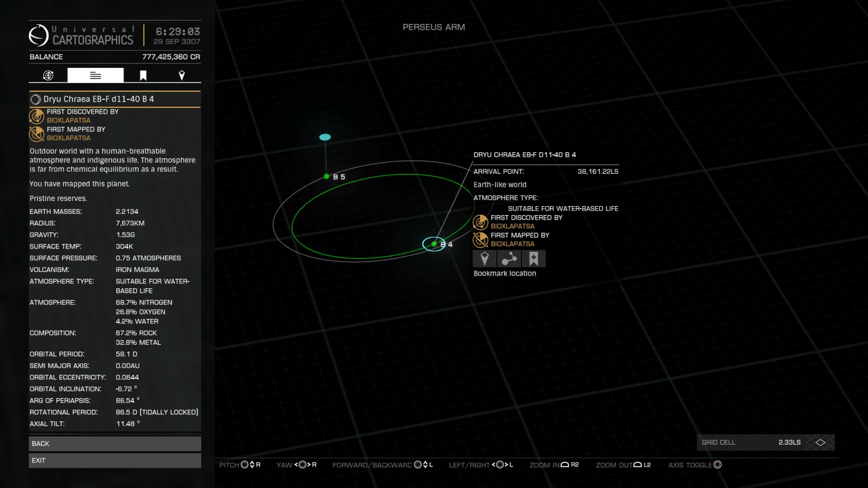The image size is (868, 488).
Task: Click the EXIT button
Action: (x=115, y=460)
